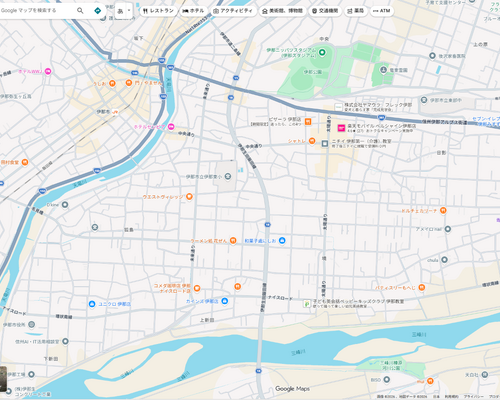Click the search magnifier icon
Image resolution: width=500 pixels, height=400 pixels.
click(x=80, y=10)
